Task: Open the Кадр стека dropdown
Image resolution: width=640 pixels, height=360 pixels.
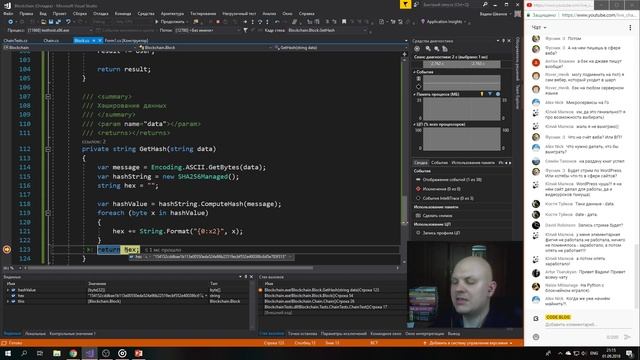Action: coord(328,30)
